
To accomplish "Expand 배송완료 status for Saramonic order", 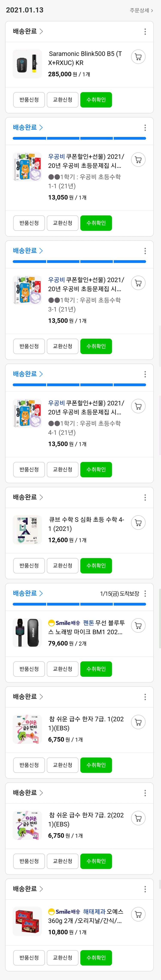I will point(28,32).
